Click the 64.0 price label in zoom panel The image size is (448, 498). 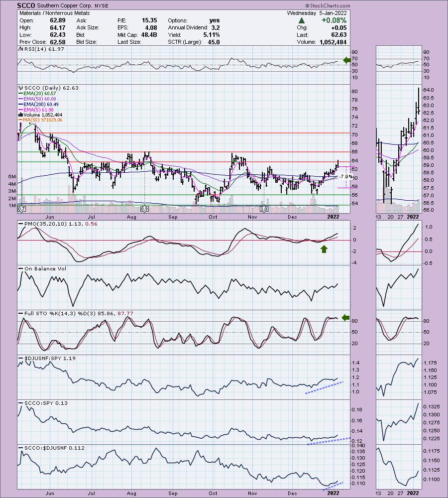click(x=428, y=90)
